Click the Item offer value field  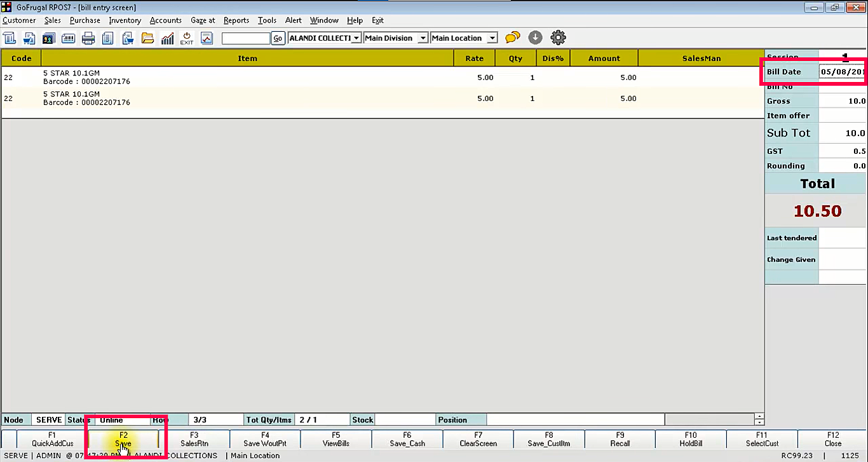[x=843, y=116]
